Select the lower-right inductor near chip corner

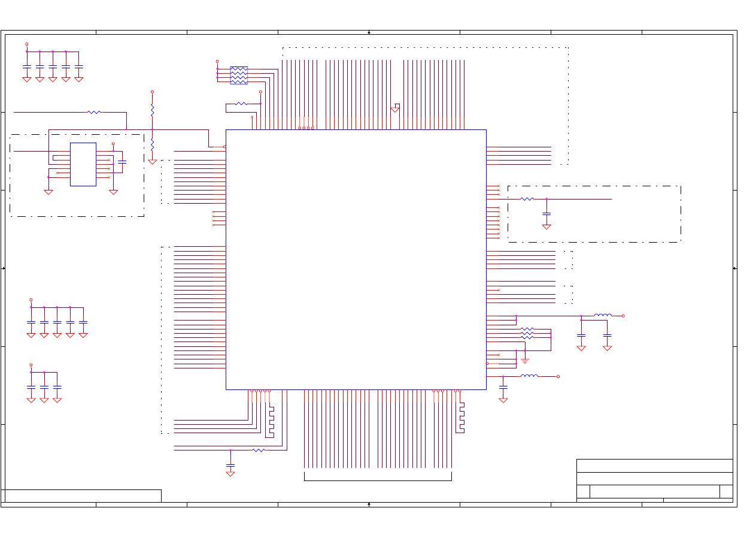click(x=529, y=376)
